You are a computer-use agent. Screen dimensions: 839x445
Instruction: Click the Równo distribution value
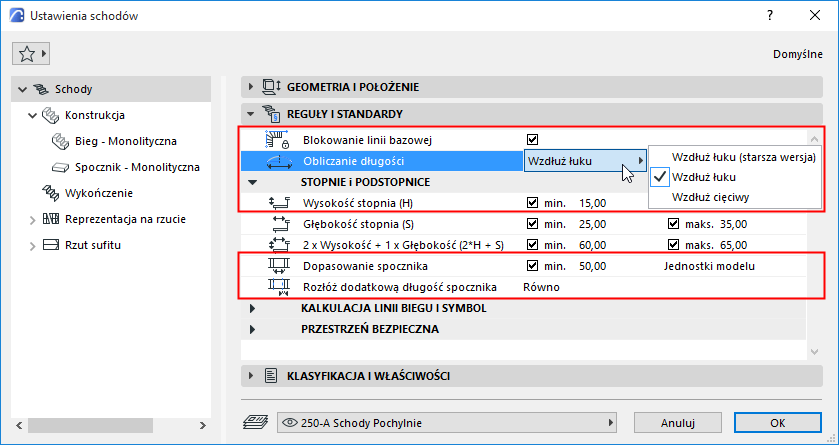click(x=541, y=287)
